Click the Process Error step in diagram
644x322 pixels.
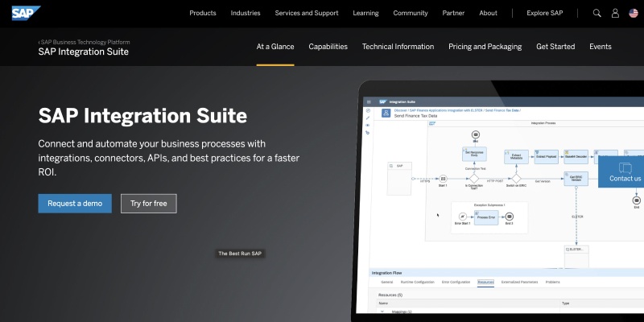[486, 217]
